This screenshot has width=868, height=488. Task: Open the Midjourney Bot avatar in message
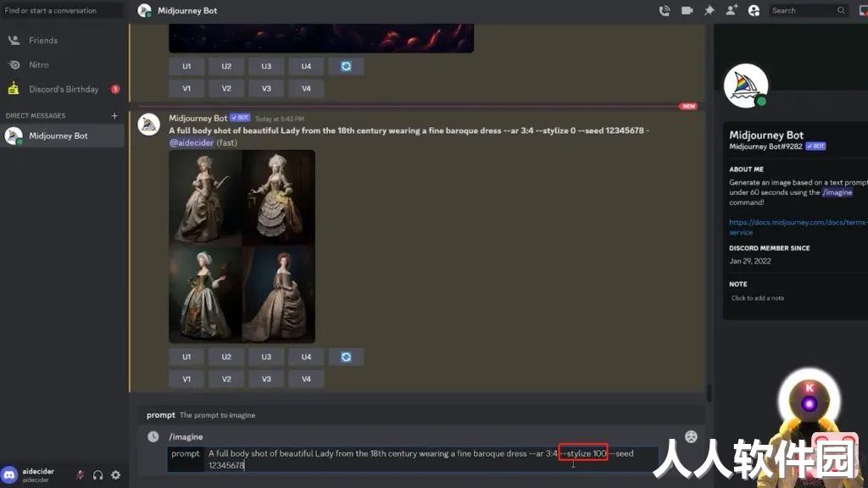[x=149, y=125]
